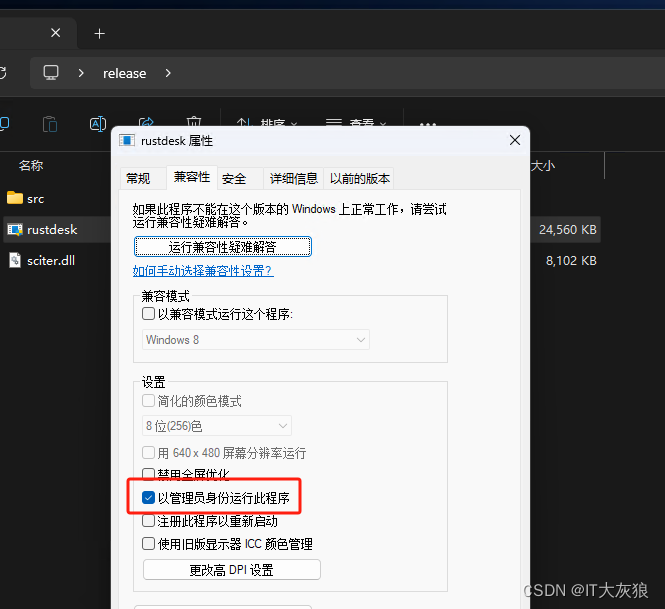Image resolution: width=665 pixels, height=609 pixels.
Task: Enable run in compatibility mode checkbox
Action: pos(149,314)
